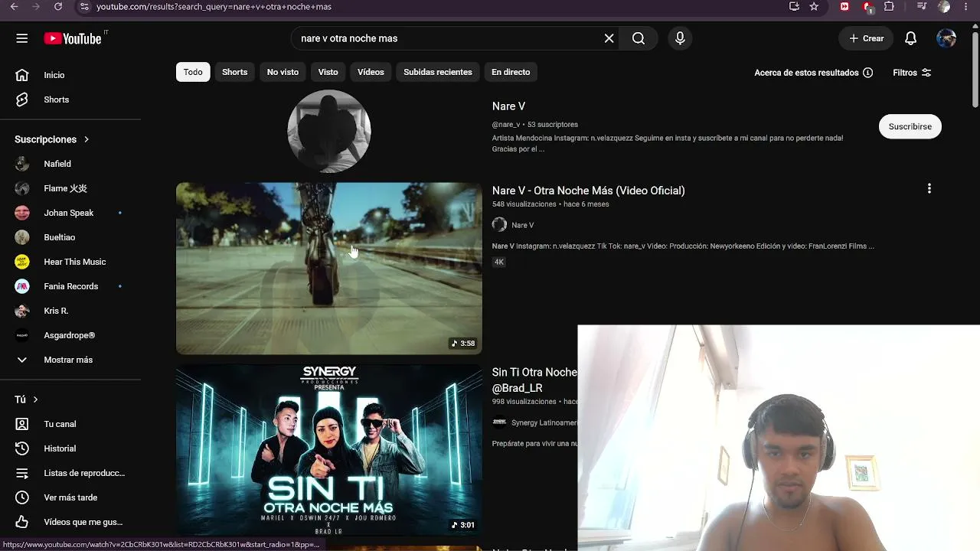980x551 pixels.
Task: Open the Filtros dropdown
Action: click(912, 73)
